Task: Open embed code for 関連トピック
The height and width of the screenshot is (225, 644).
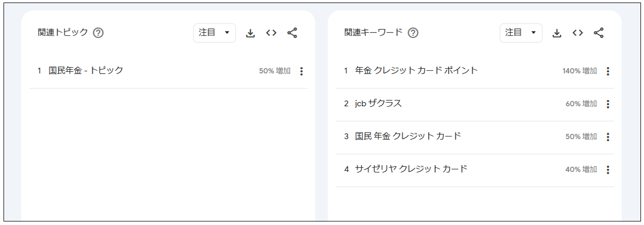Action: [x=271, y=33]
